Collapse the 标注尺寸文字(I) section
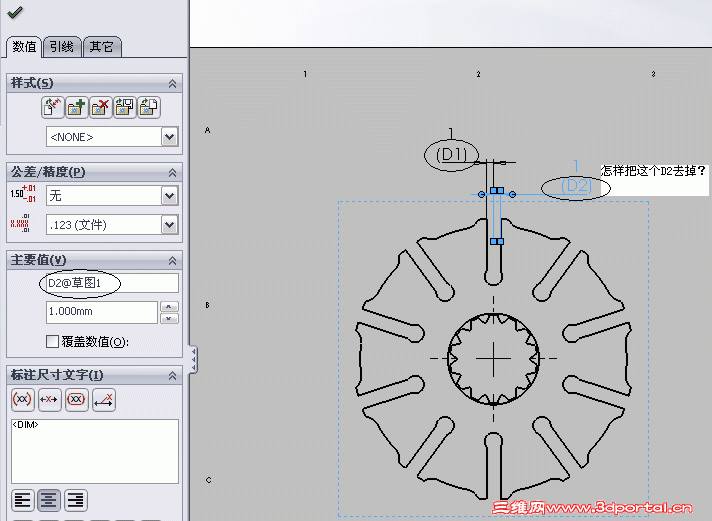 pyautogui.click(x=172, y=376)
